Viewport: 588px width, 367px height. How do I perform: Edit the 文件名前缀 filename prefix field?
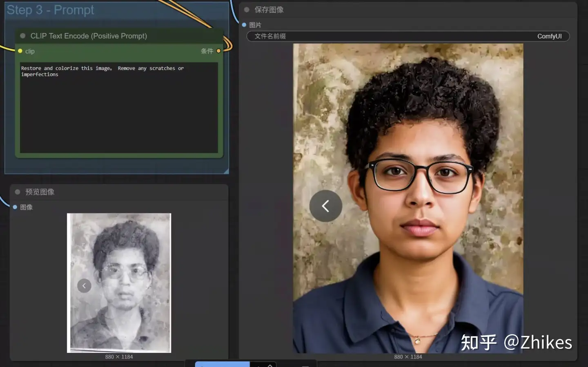pos(408,36)
